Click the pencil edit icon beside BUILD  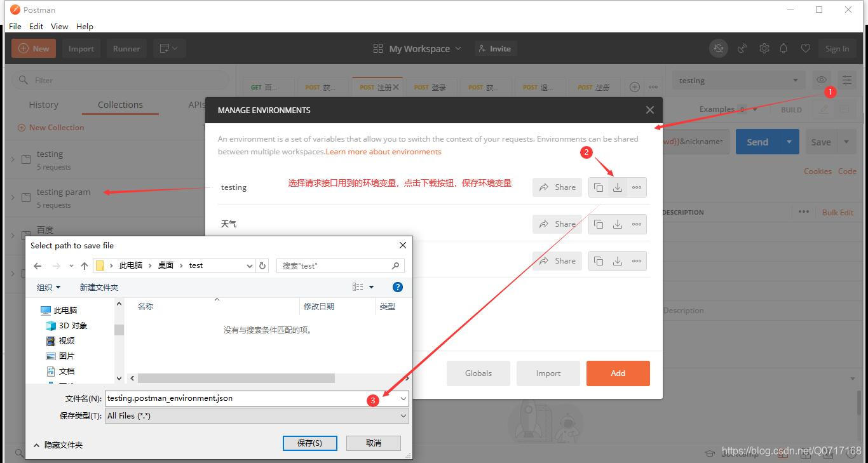[x=824, y=109]
